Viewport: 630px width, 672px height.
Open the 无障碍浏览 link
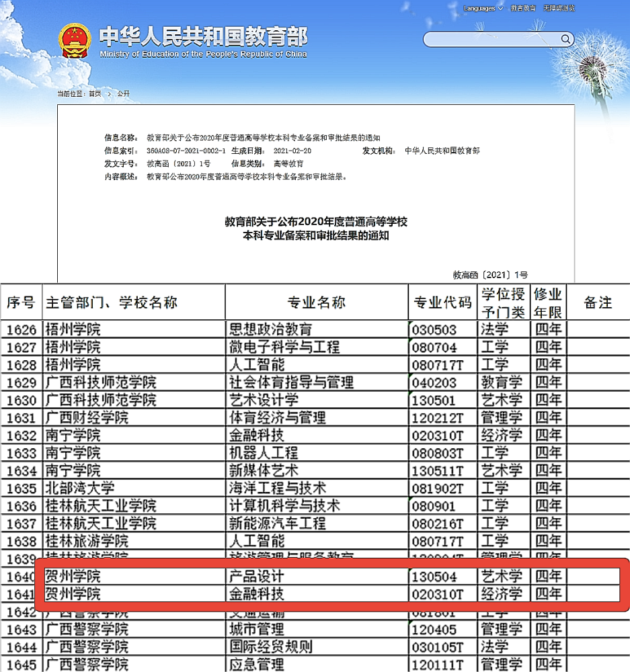click(559, 8)
